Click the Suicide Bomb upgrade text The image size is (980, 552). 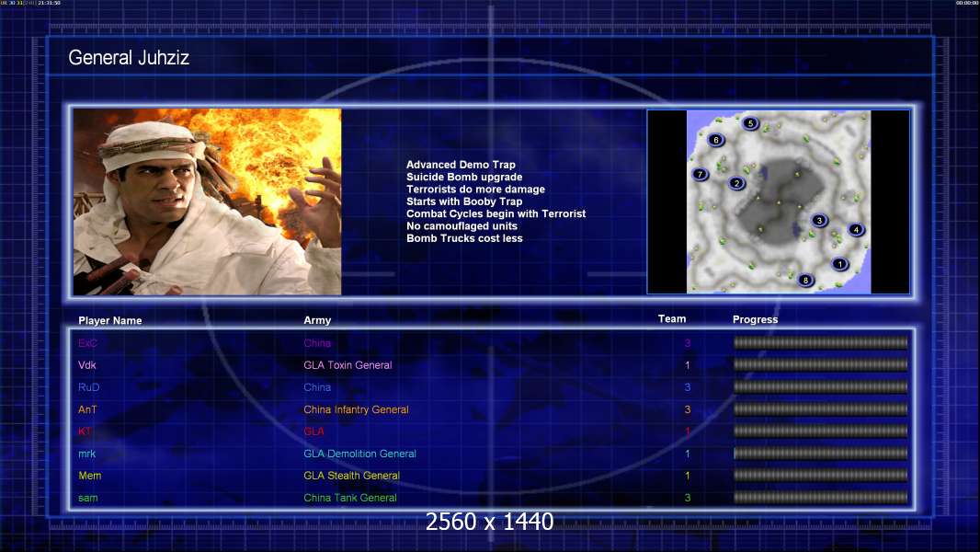coord(464,177)
